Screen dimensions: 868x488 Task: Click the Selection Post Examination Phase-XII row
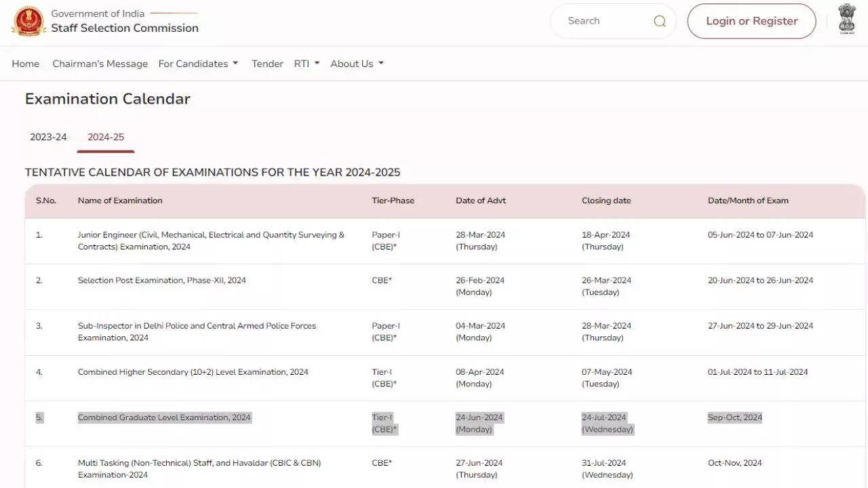(161, 281)
